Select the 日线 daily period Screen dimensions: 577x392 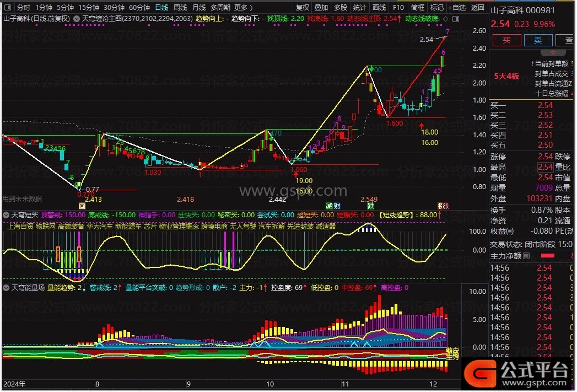[161, 7]
